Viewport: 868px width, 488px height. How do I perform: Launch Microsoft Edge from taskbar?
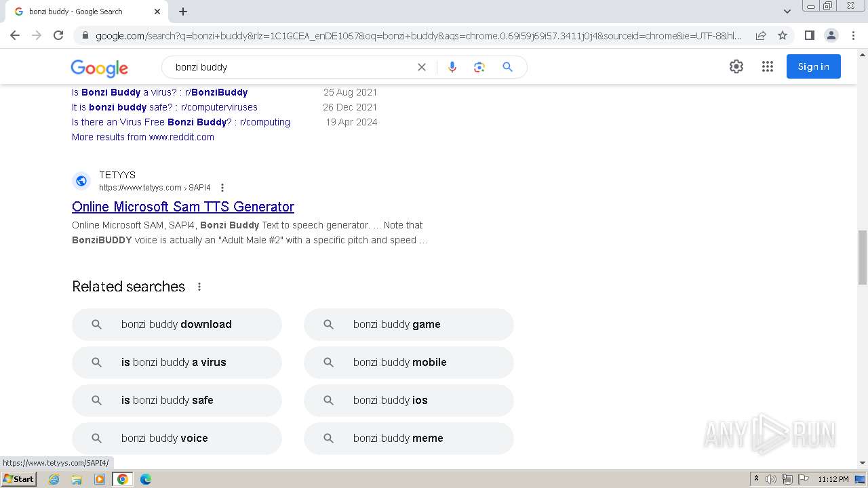(146, 479)
